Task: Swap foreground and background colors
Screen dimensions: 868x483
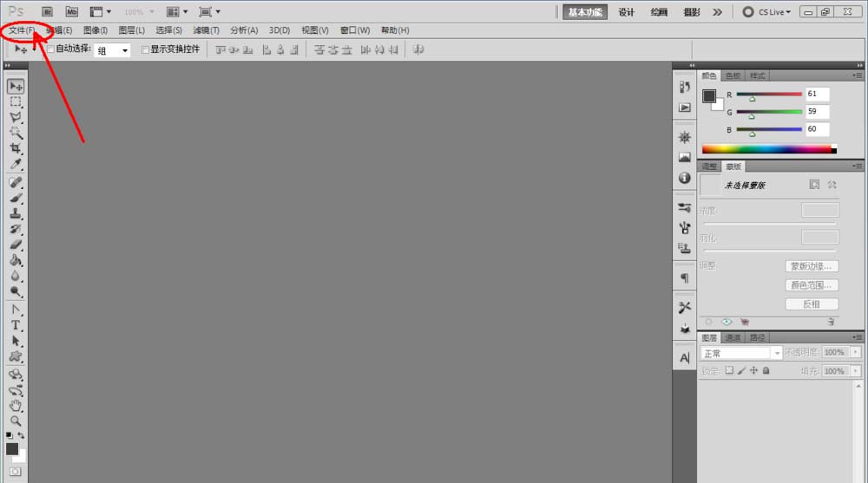Action: click(x=21, y=435)
